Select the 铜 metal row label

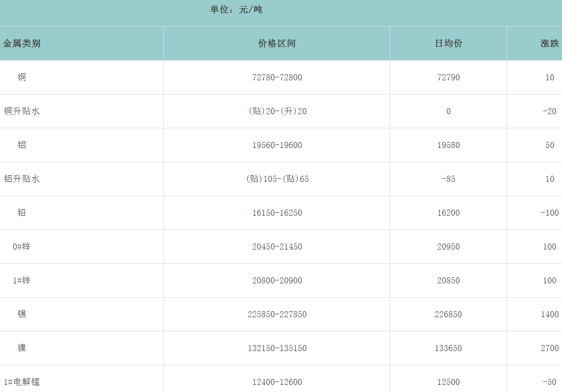click(x=22, y=77)
